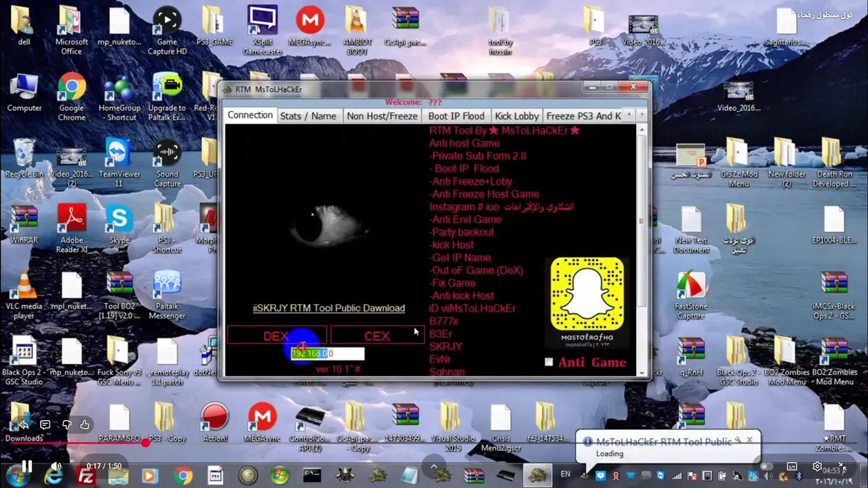This screenshot has height=488, width=868.
Task: Click the WinRAR icon in the taskbar
Action: [474, 476]
